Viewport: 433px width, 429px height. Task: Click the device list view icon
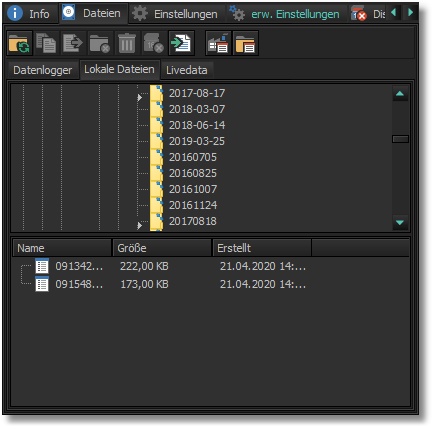(218, 43)
